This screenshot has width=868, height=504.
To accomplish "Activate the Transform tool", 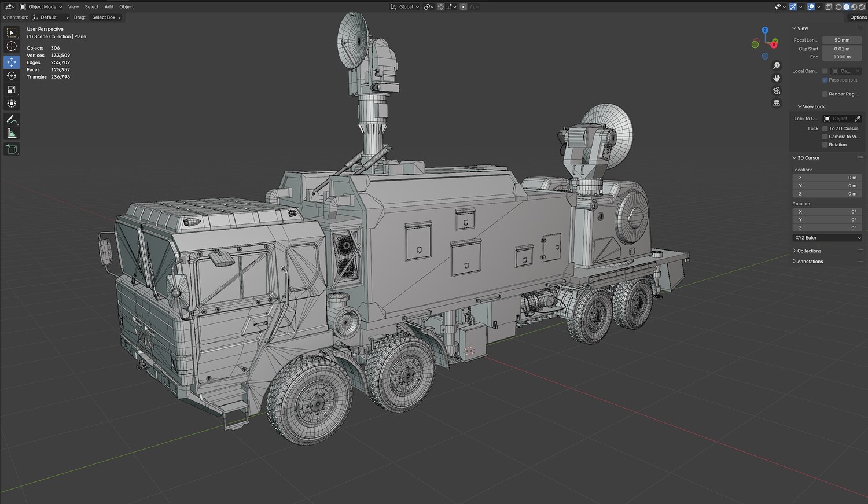I will point(12,104).
